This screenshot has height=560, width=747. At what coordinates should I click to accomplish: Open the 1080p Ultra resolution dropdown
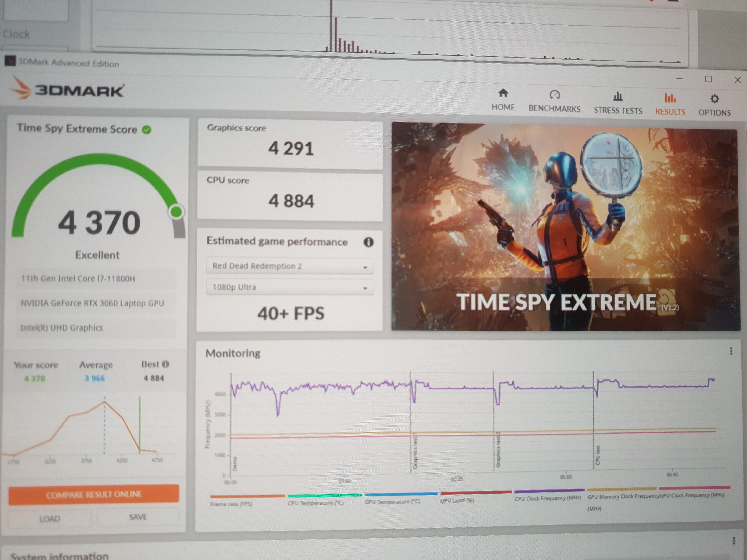click(x=290, y=287)
